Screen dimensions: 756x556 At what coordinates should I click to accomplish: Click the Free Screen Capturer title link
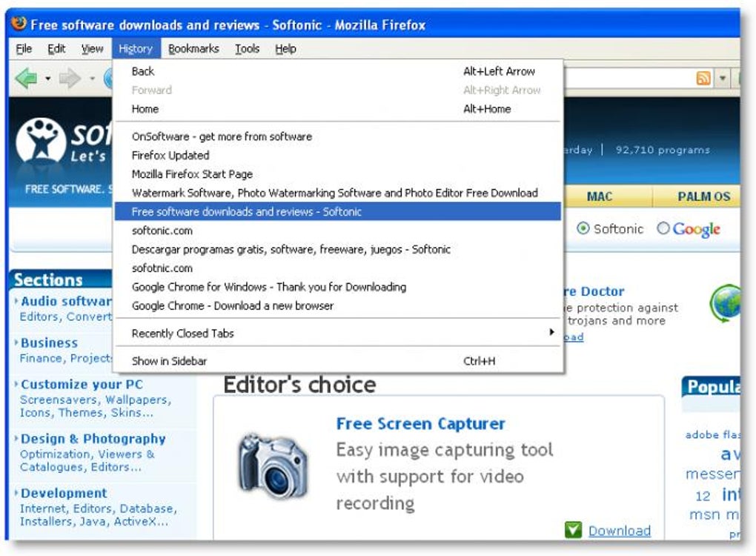(420, 424)
